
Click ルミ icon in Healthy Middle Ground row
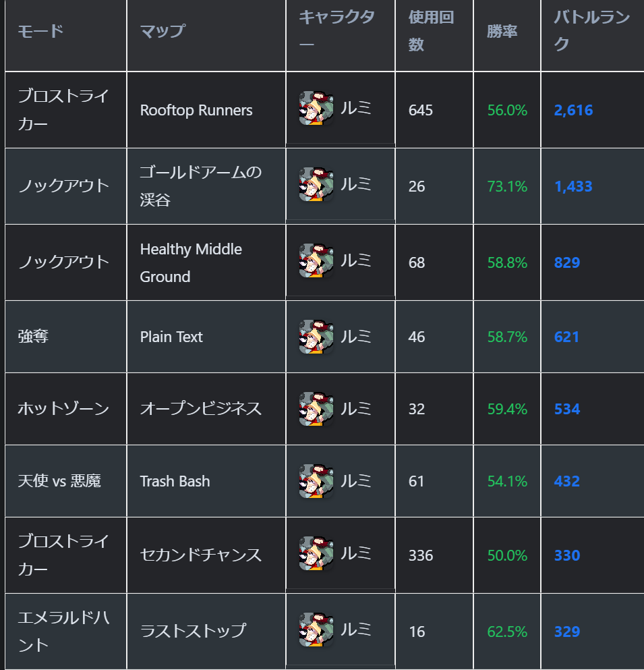[x=316, y=260]
